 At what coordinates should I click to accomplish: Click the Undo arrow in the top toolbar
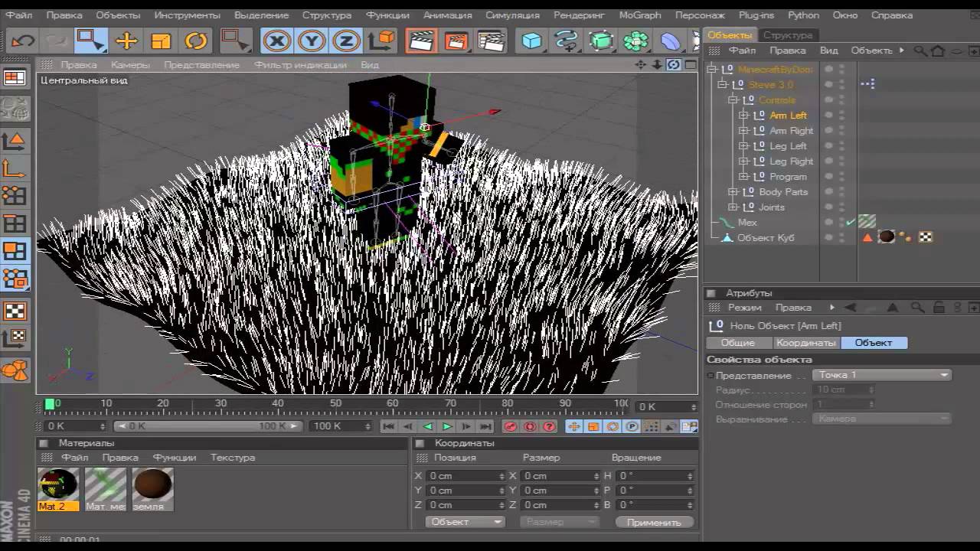(x=23, y=41)
